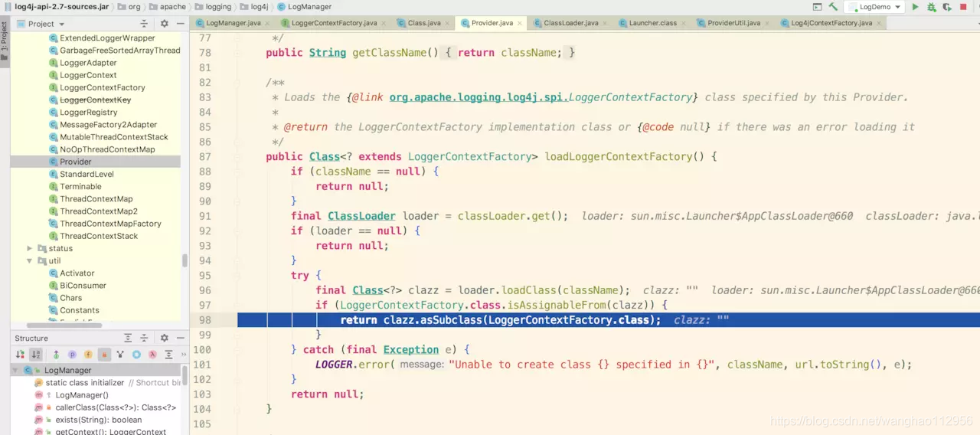Toggle sort alphabetically in Structure
The image size is (980, 435).
coord(36,355)
